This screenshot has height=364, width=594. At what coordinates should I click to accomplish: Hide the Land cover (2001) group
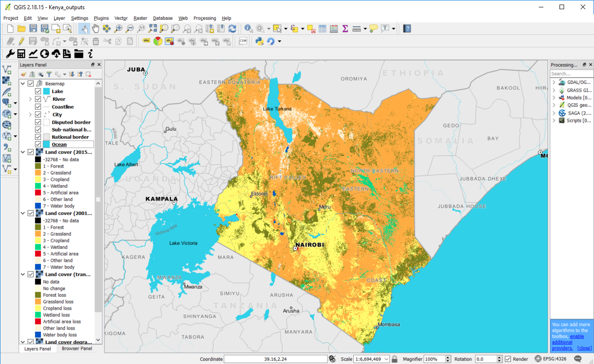pos(30,213)
